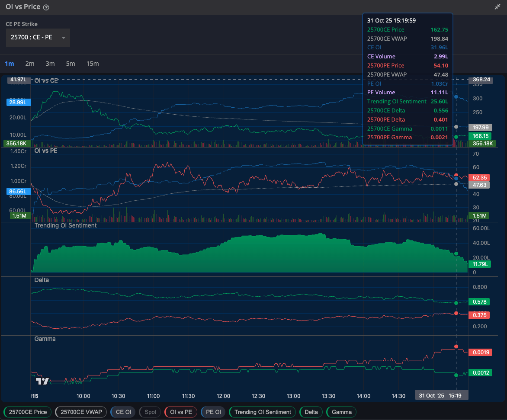The height and width of the screenshot is (420, 507).
Task: Click the Delta legend button
Action: 311,412
